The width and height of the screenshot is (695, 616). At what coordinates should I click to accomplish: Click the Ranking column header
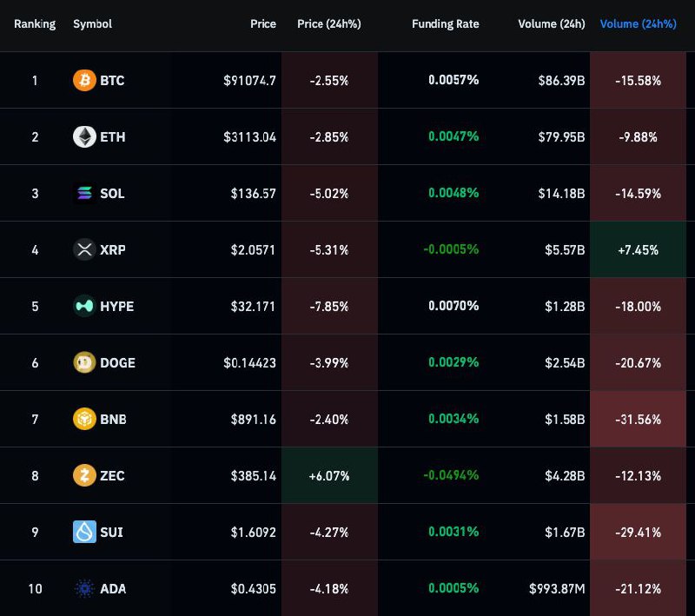click(35, 24)
